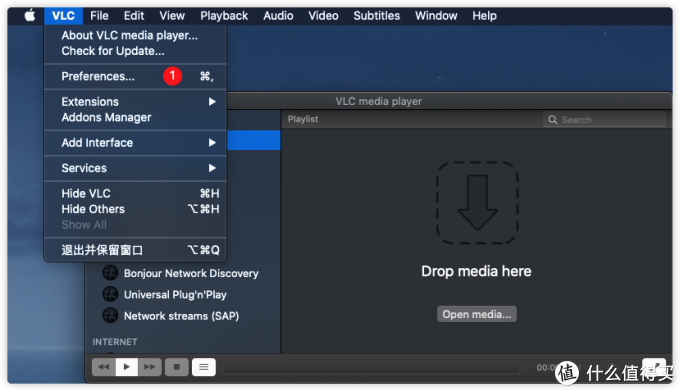
Task: Open the Edit menu
Action: pyautogui.click(x=134, y=16)
